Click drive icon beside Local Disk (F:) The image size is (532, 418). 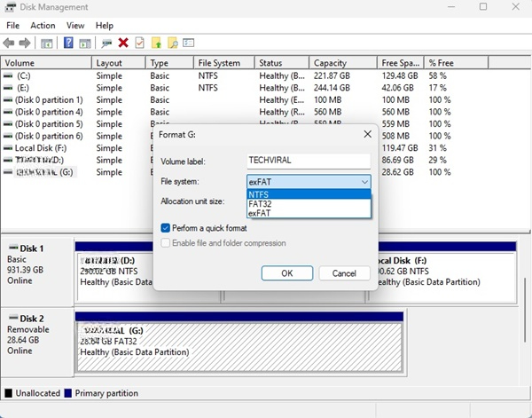pos(8,148)
